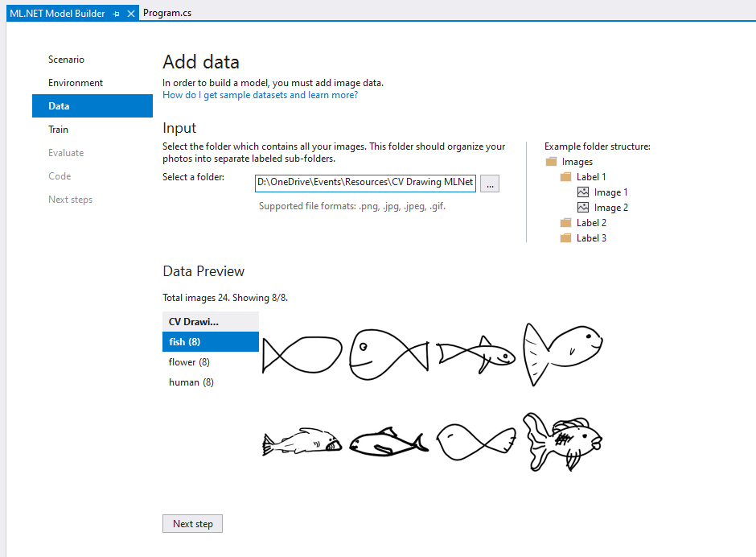Screen dimensions: 756x557
Task: Click the Label 3 folder icon
Action: point(566,238)
